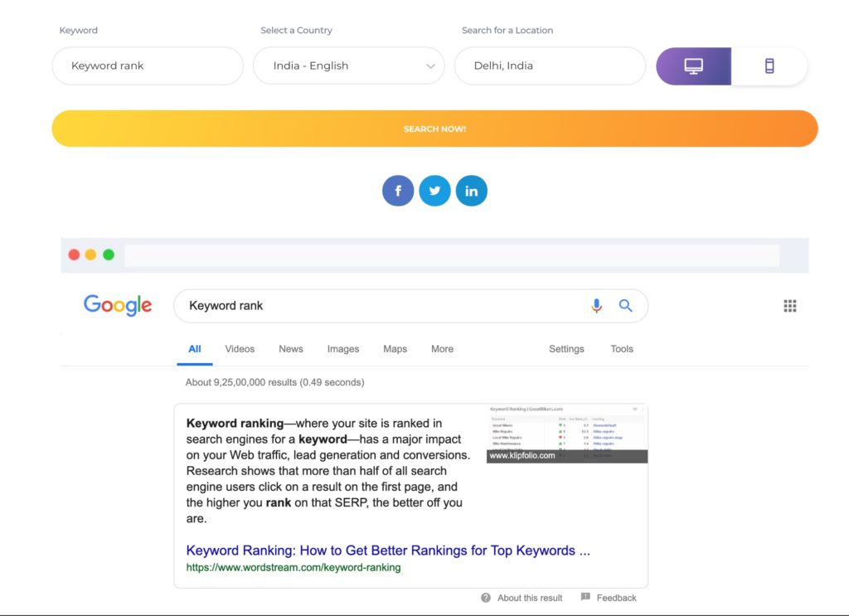Click the wordstream.com green URL
The image size is (849, 616).
click(x=294, y=567)
